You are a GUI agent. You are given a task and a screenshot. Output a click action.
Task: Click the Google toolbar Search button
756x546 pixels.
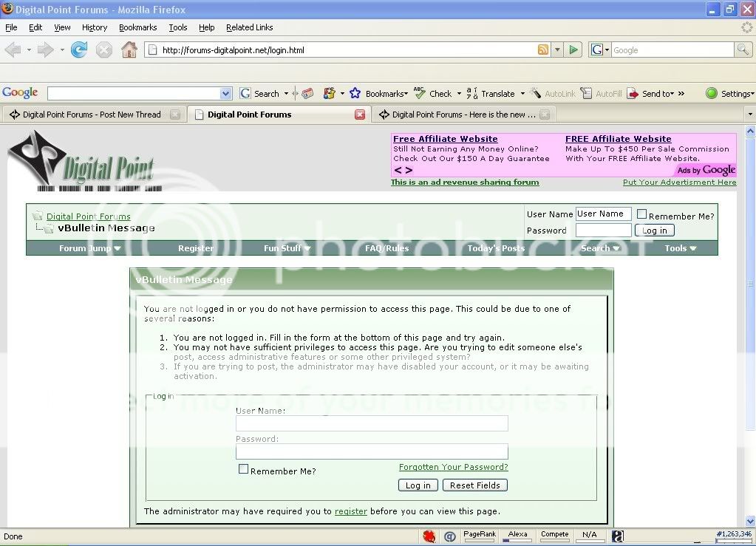[260, 94]
